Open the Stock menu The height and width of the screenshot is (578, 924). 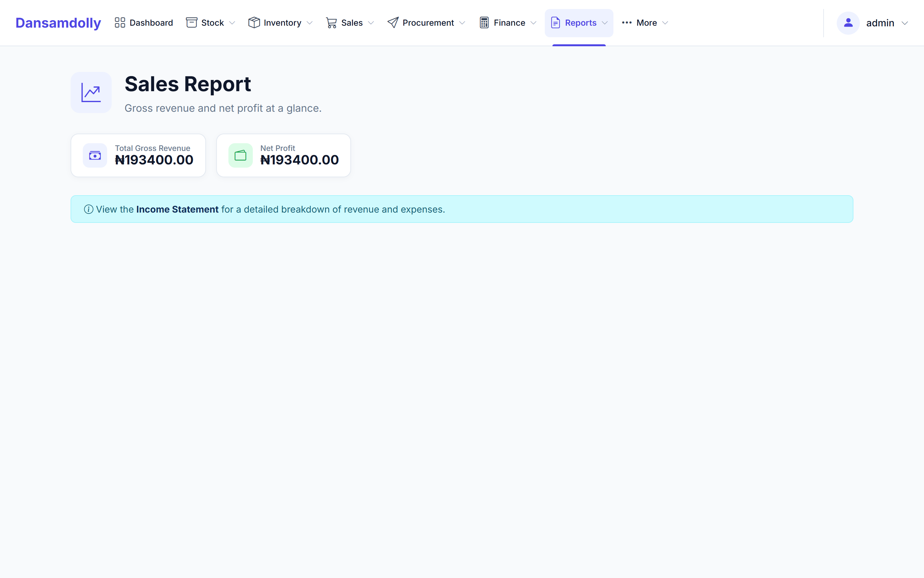point(210,23)
